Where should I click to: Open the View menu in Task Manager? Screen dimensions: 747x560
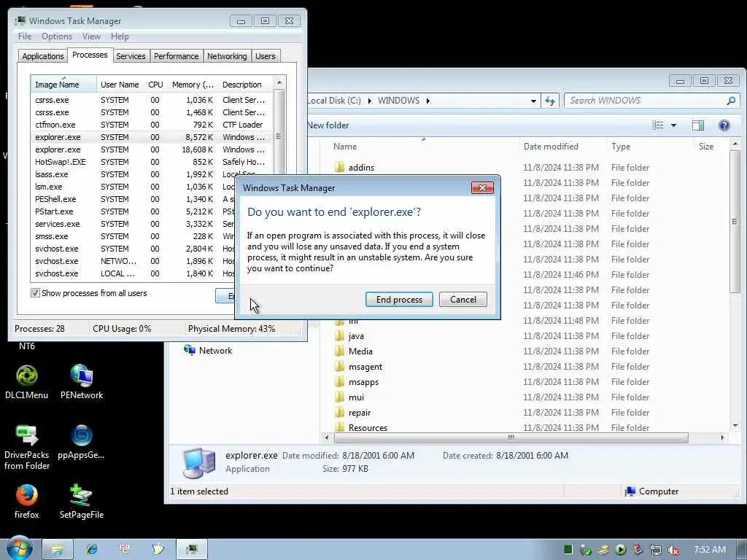91,36
